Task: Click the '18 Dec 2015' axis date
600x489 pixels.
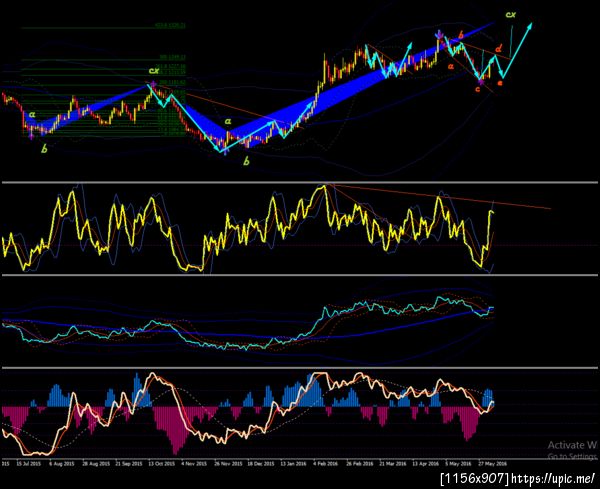Action: tap(261, 463)
